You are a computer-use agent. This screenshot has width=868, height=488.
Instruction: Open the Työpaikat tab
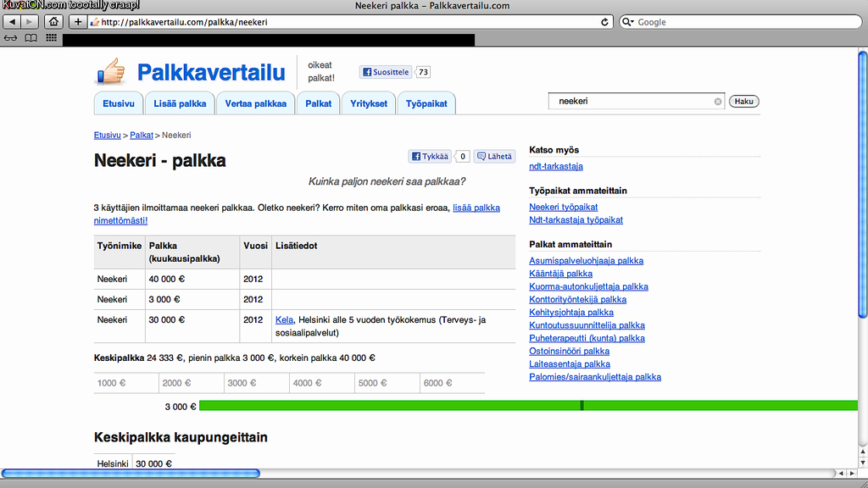426,103
